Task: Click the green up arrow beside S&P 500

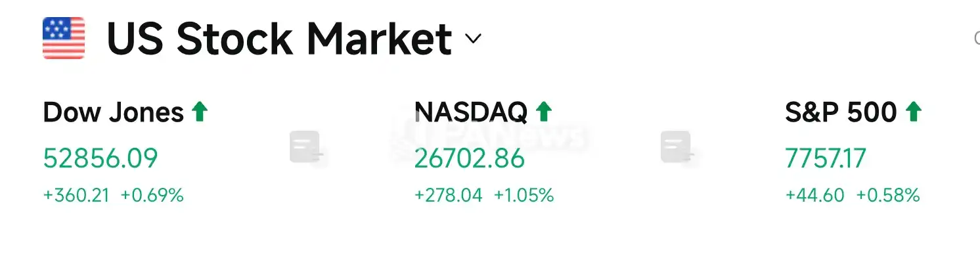Action: pyautogui.click(x=913, y=112)
